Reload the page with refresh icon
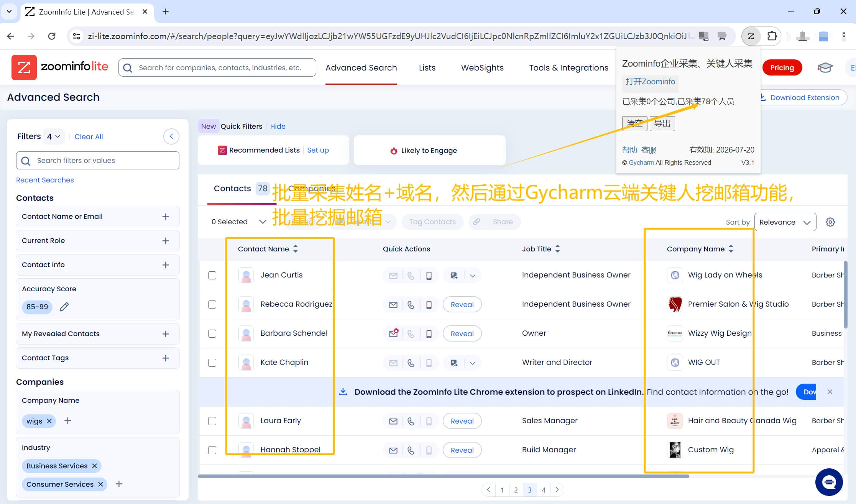Viewport: 856px width, 504px height. click(x=52, y=36)
